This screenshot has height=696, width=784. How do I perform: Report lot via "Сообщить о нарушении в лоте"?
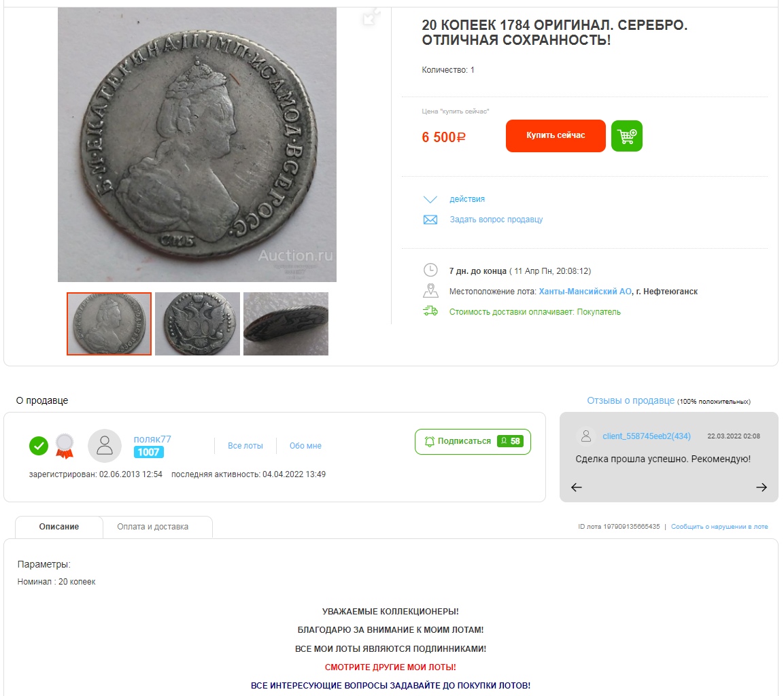coord(719,527)
